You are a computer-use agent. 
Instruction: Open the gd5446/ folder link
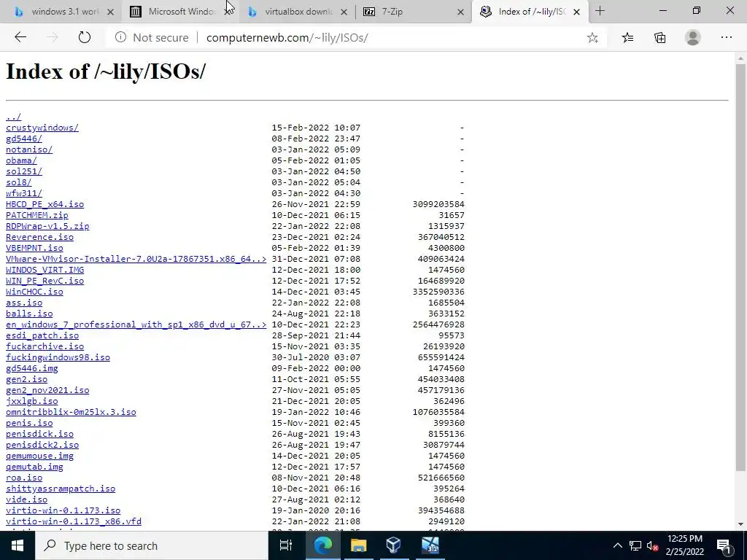24,139
